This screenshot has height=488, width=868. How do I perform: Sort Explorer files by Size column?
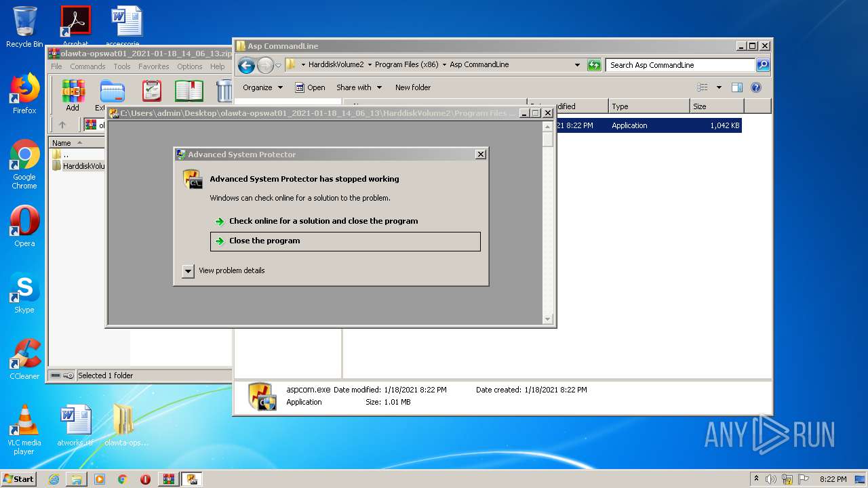pos(717,106)
